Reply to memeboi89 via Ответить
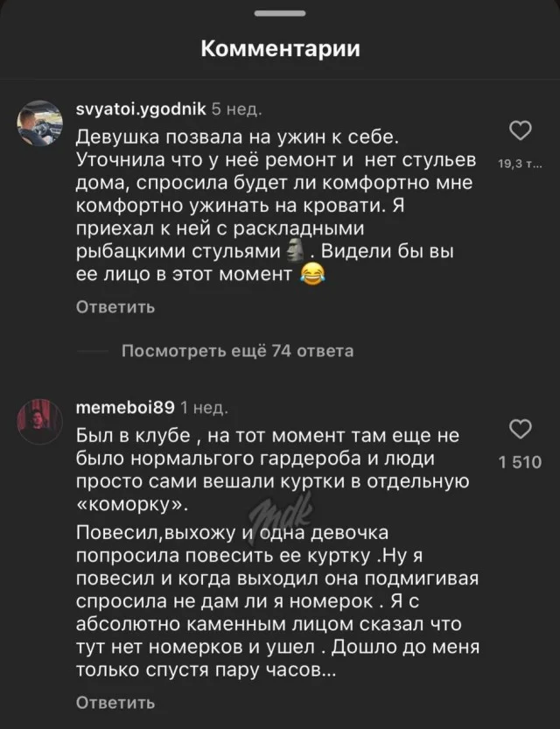 point(115,703)
